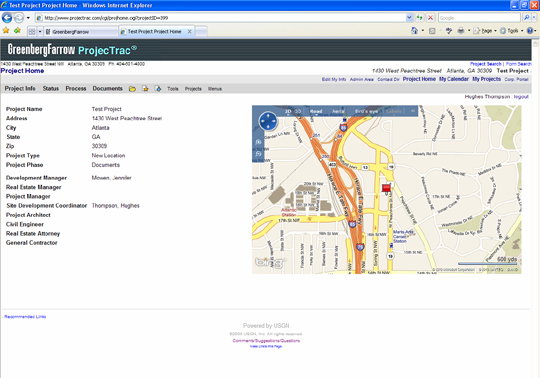Screen dimensions: 540x378
Task: Click the map zoom out magnifier
Action: 259,154
